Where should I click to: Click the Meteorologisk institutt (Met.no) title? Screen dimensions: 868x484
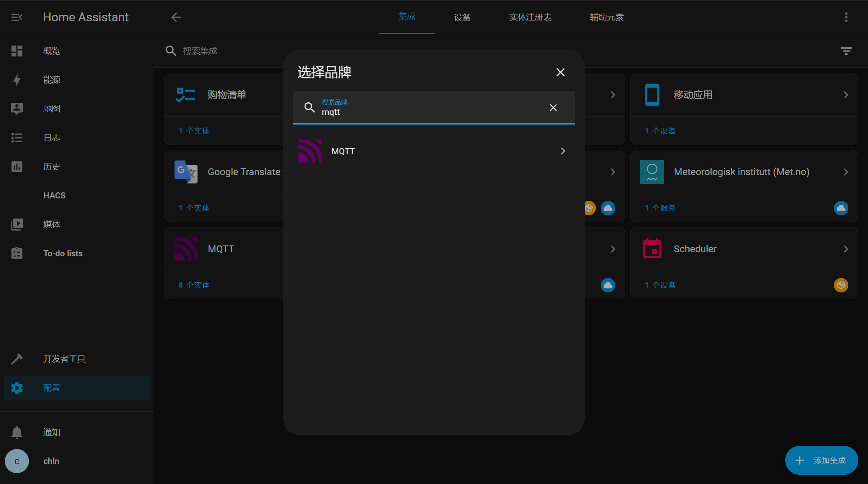pyautogui.click(x=741, y=172)
